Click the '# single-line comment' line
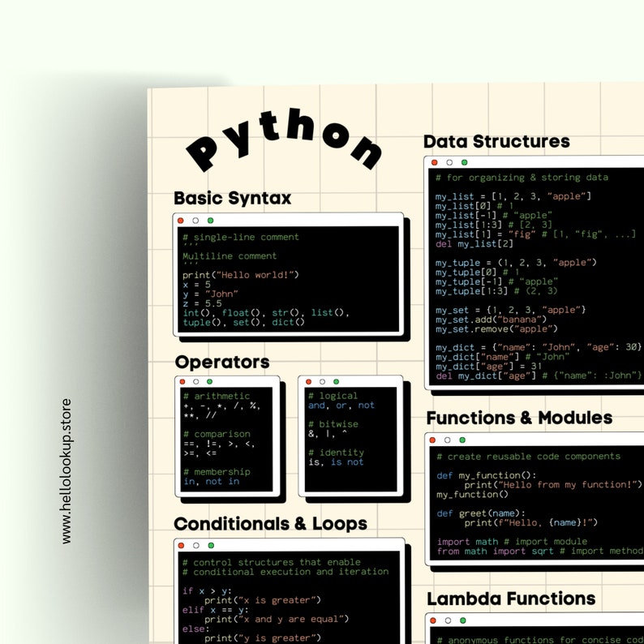The width and height of the screenshot is (644, 644). [241, 238]
